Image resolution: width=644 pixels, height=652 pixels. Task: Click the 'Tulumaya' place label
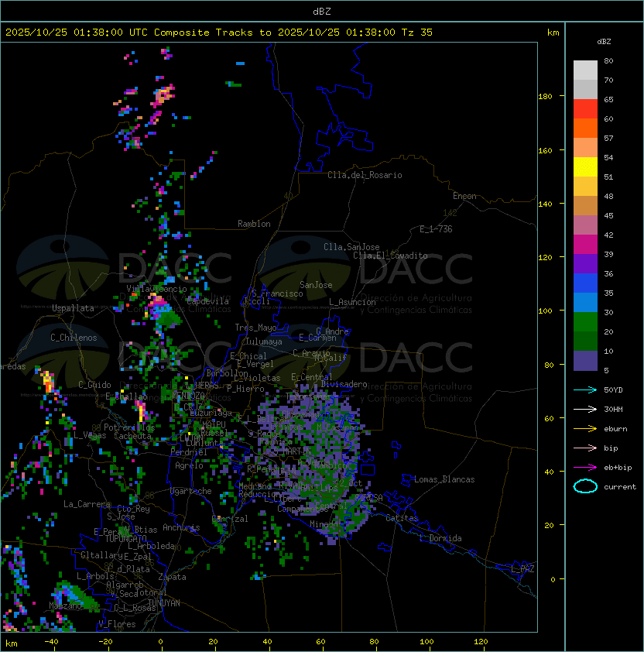pyautogui.click(x=264, y=341)
